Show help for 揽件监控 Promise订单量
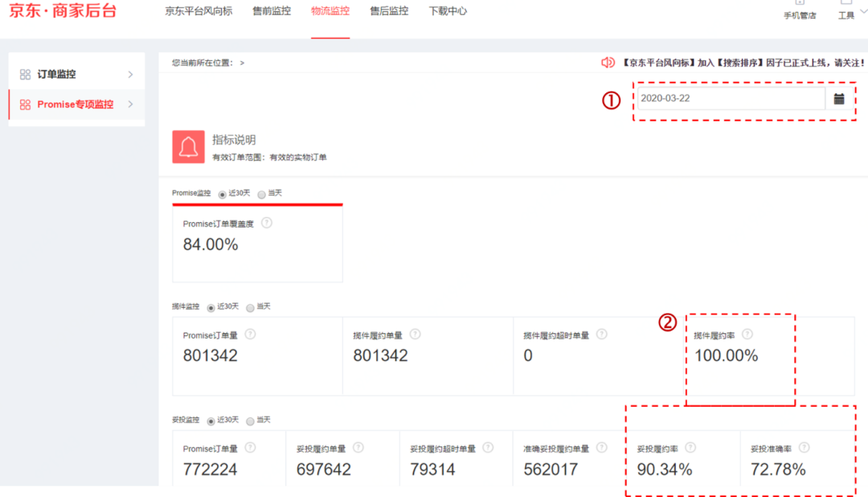The width and height of the screenshot is (868, 497). (250, 334)
